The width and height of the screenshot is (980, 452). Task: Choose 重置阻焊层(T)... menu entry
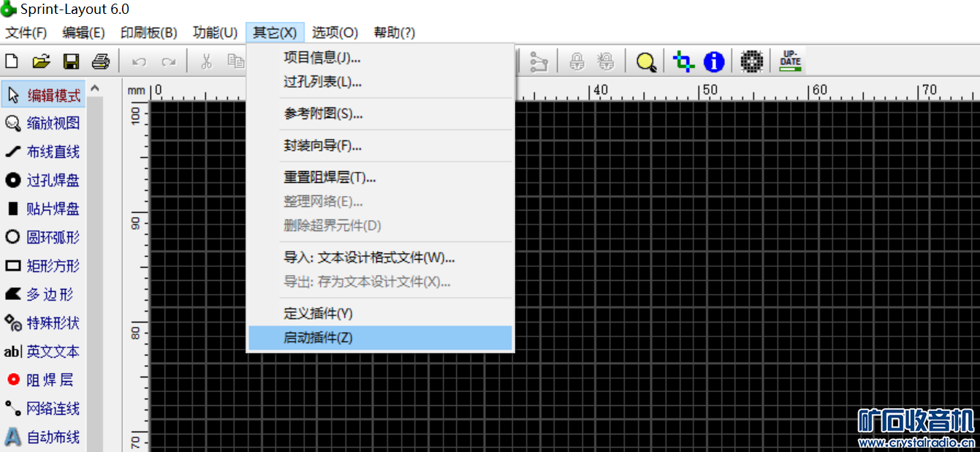[380, 178]
